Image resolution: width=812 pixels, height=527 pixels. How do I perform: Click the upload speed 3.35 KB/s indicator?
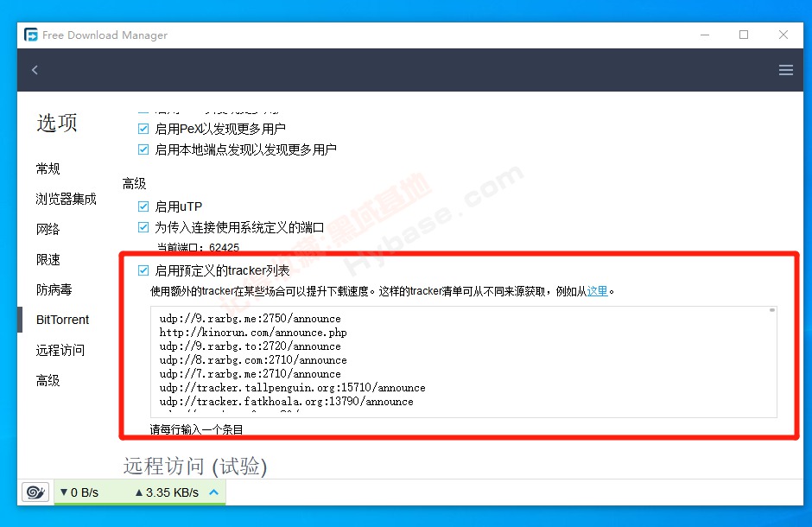tap(167, 492)
